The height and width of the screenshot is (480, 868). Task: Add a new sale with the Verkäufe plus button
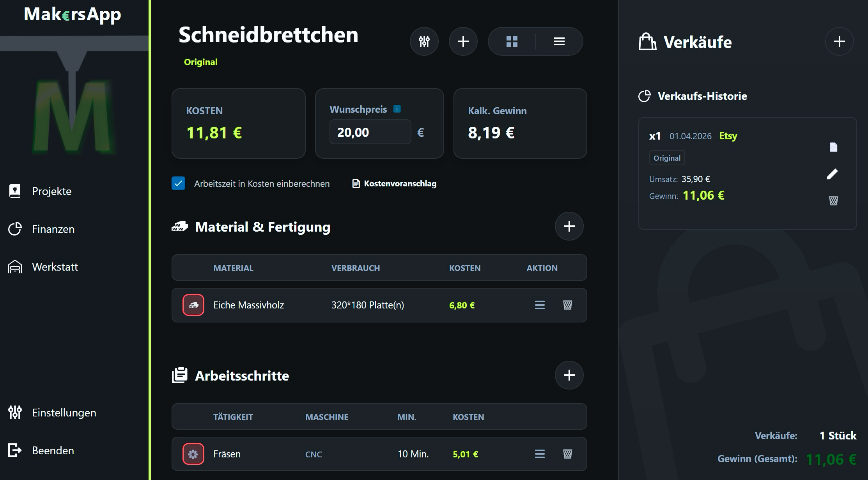click(x=839, y=41)
